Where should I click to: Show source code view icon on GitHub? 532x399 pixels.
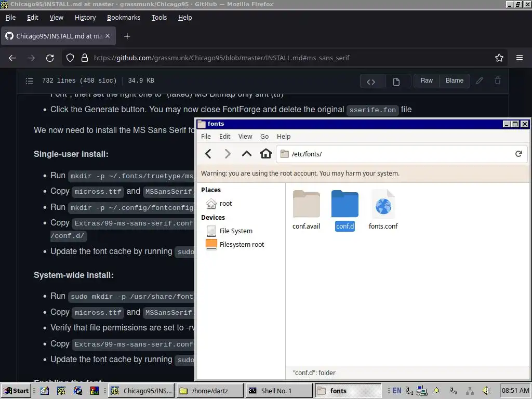371,82
